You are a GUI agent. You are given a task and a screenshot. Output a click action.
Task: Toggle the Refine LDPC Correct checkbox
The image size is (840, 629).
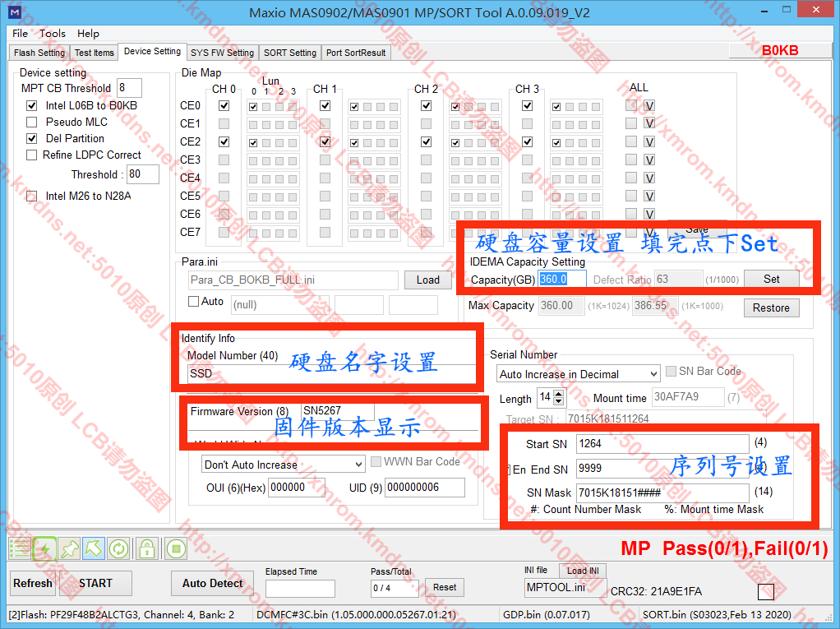click(x=32, y=155)
